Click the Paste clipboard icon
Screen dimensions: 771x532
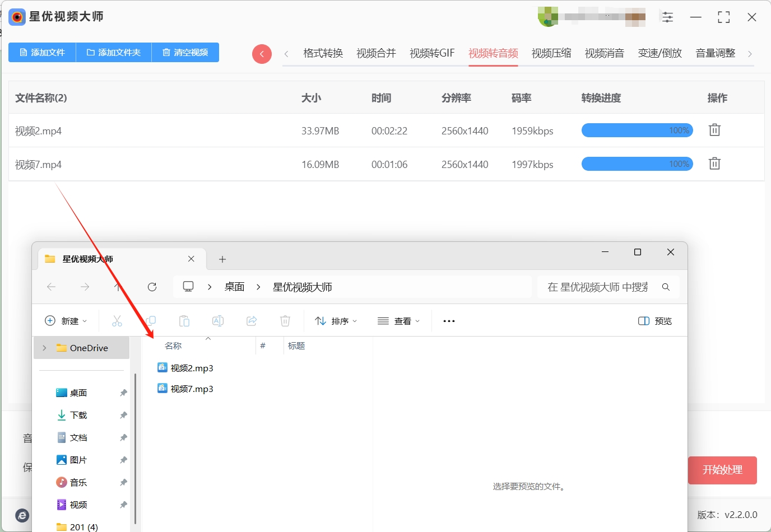click(x=184, y=321)
